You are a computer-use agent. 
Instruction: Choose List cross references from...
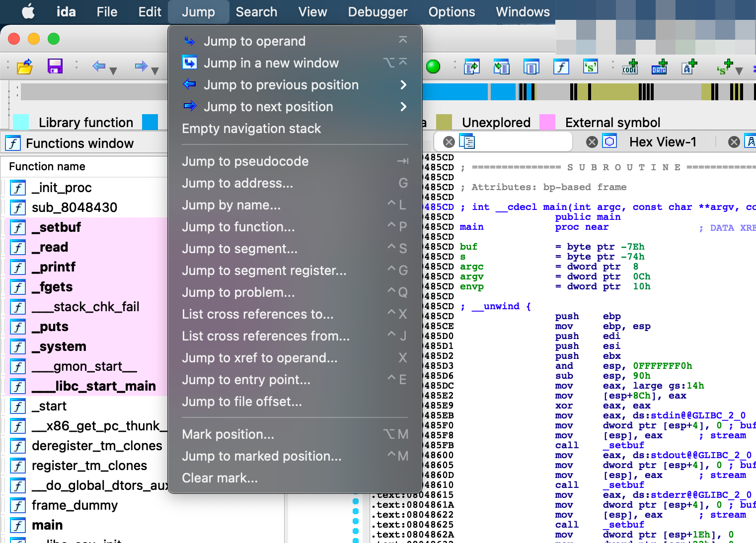coord(295,336)
